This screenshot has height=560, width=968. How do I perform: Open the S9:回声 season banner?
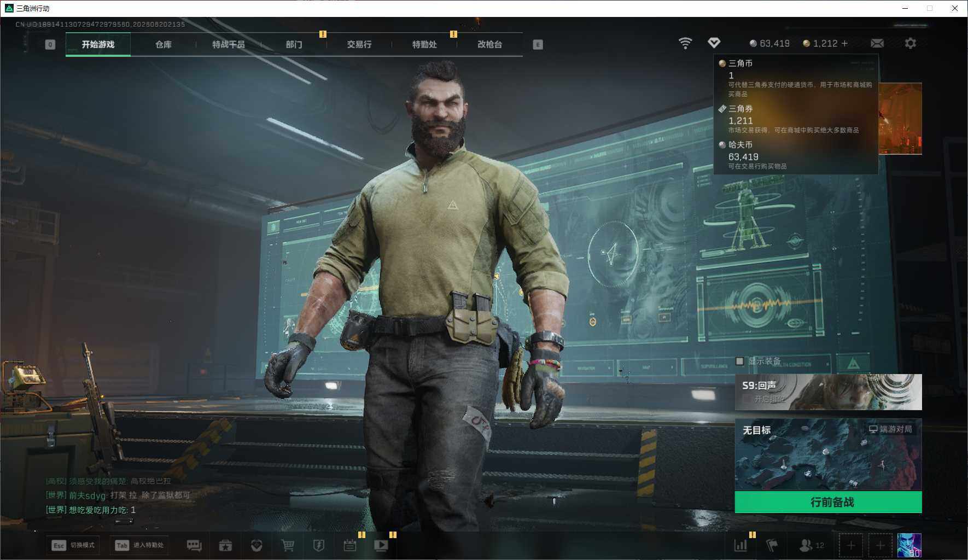828,392
